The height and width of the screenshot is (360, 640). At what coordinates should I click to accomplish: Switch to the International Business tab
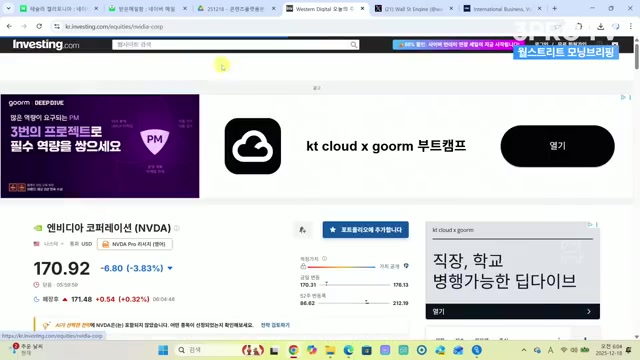pyautogui.click(x=502, y=9)
